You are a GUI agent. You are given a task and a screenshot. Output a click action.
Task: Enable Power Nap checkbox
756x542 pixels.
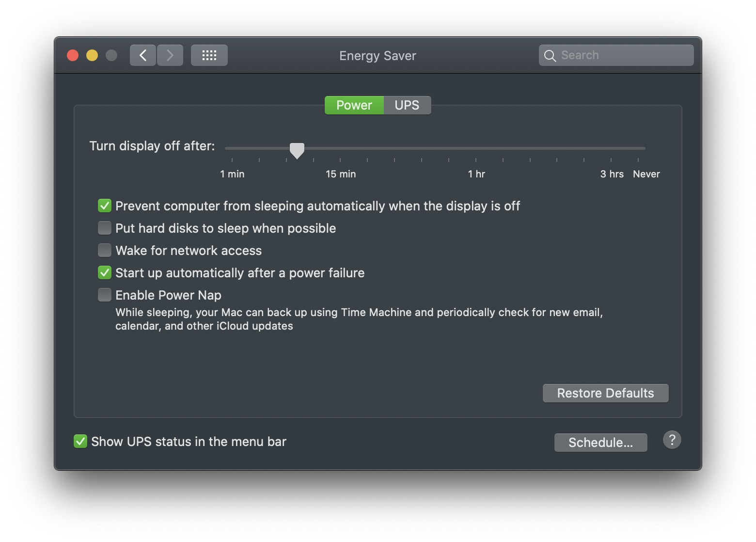point(105,295)
